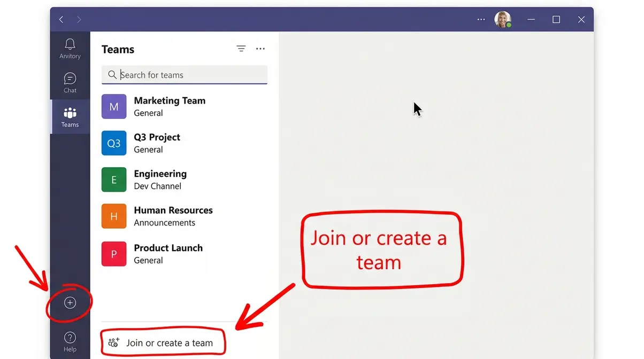The image size is (644, 359).
Task: Maximize the Teams window
Action: coord(556,19)
